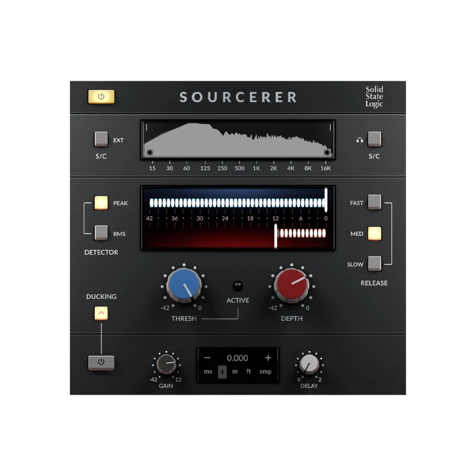
Task: Click the 16K frequency label
Action: pos(326,168)
